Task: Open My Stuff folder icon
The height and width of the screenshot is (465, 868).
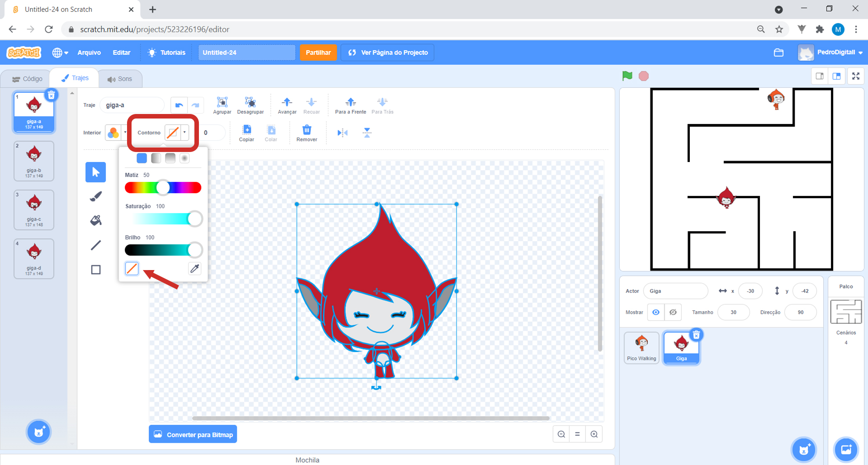Action: pos(778,52)
